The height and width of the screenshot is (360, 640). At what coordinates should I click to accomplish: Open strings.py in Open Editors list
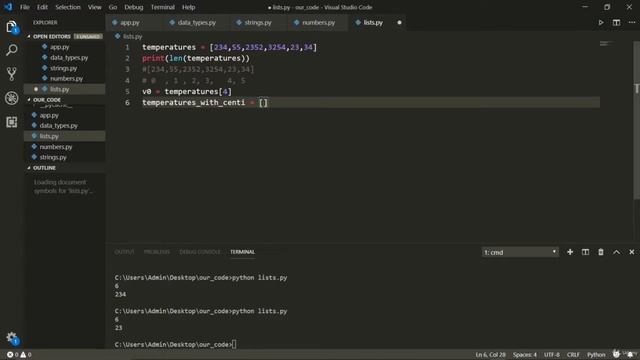pyautogui.click(x=65, y=68)
